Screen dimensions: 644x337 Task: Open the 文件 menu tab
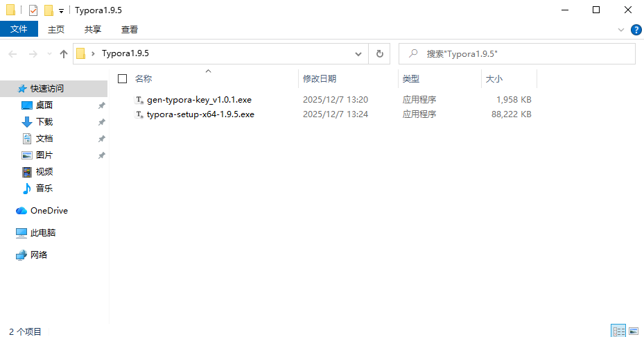click(x=19, y=29)
